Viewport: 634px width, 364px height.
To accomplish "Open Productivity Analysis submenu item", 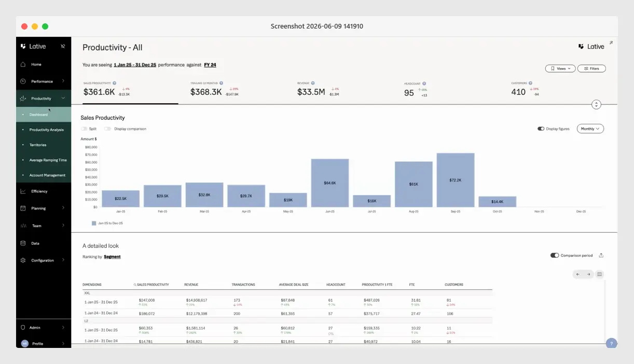I will [x=46, y=130].
